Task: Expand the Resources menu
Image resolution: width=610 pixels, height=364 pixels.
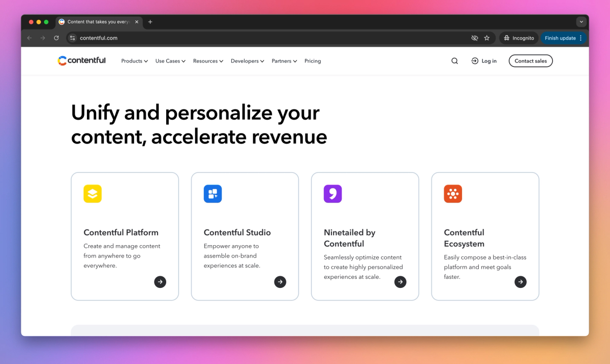Action: pos(208,61)
